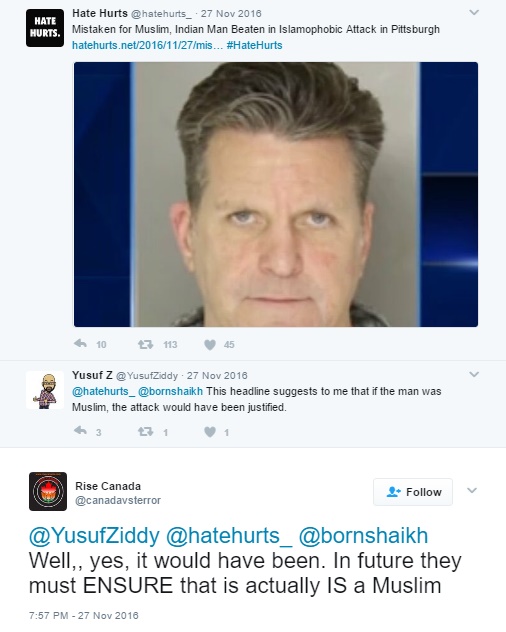Viewport: 506px width, 632px height.
Task: Open the @canadavsterror handle
Action: (118, 500)
